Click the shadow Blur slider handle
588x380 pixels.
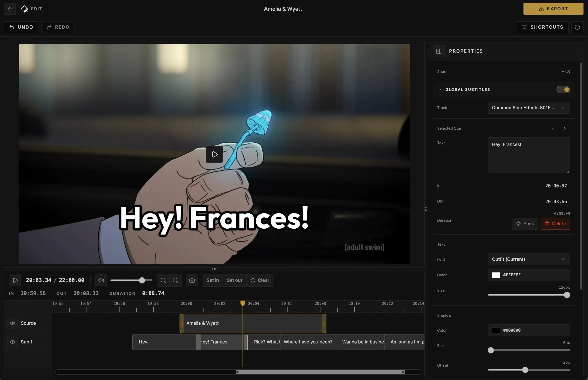click(x=491, y=350)
